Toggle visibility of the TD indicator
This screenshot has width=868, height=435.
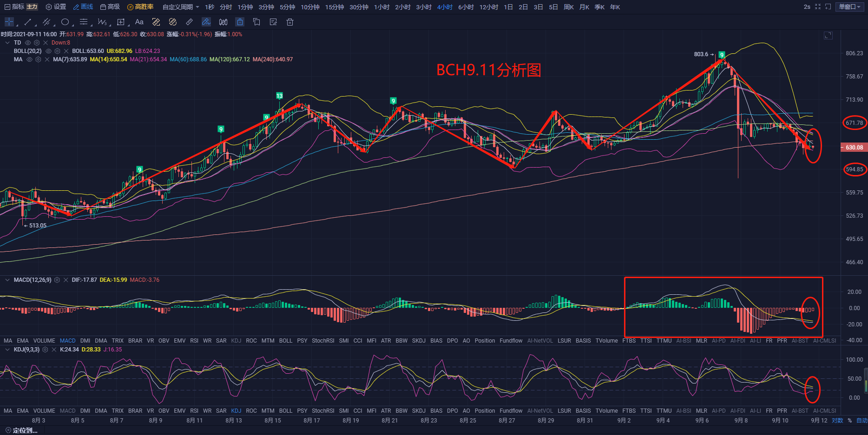coord(28,43)
